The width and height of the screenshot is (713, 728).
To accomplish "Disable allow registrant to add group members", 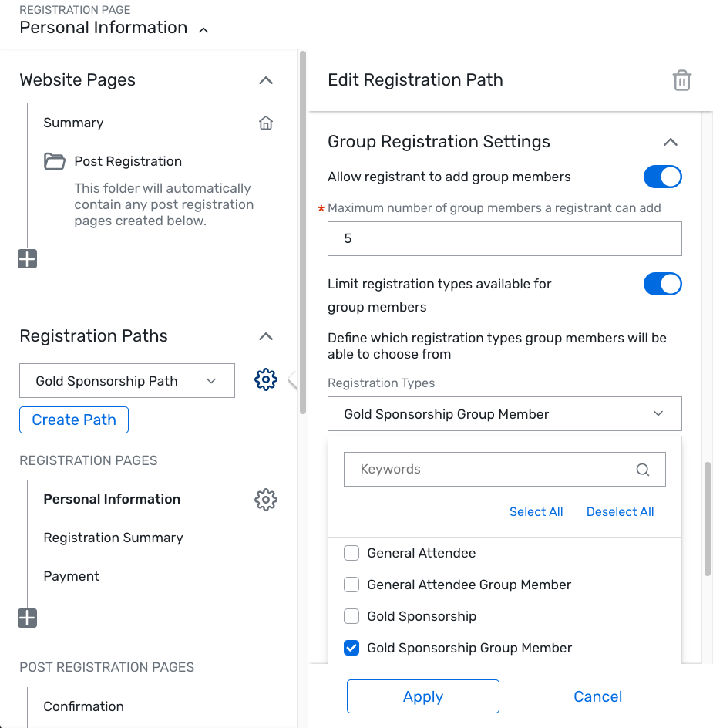I will coord(662,177).
